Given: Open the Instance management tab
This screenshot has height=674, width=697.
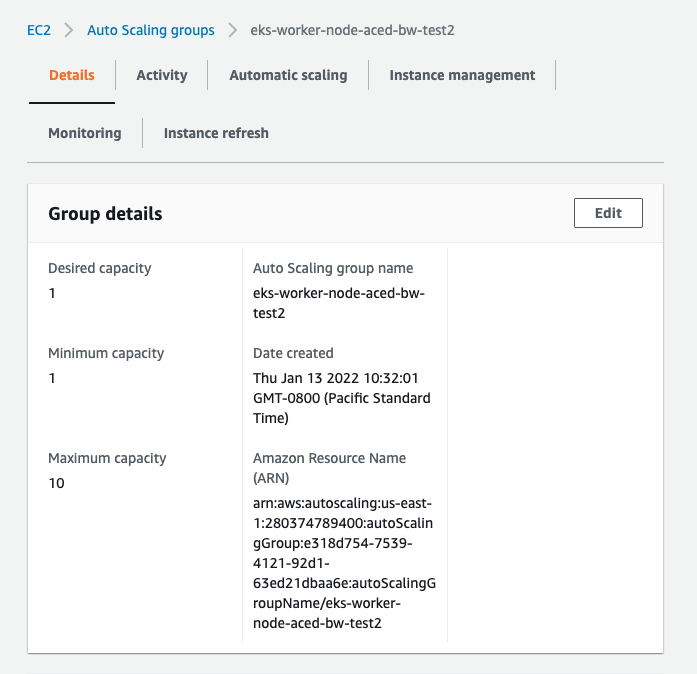Looking at the screenshot, I should 462,75.
